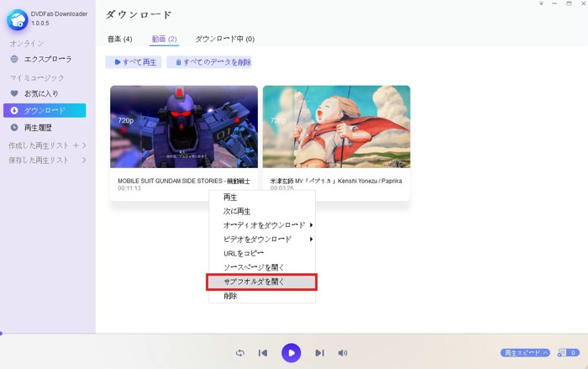Expand 保存した再生リスト chevron
The width and height of the screenshot is (588, 369).
pyautogui.click(x=84, y=161)
